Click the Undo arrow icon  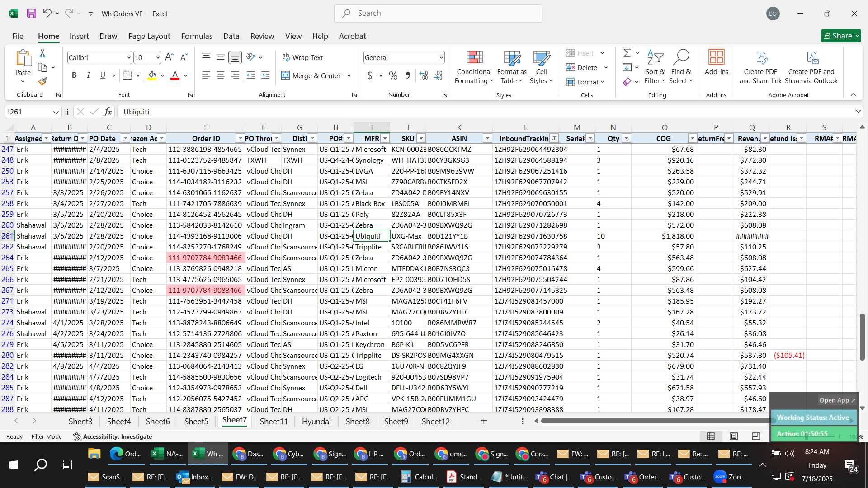[x=47, y=14]
